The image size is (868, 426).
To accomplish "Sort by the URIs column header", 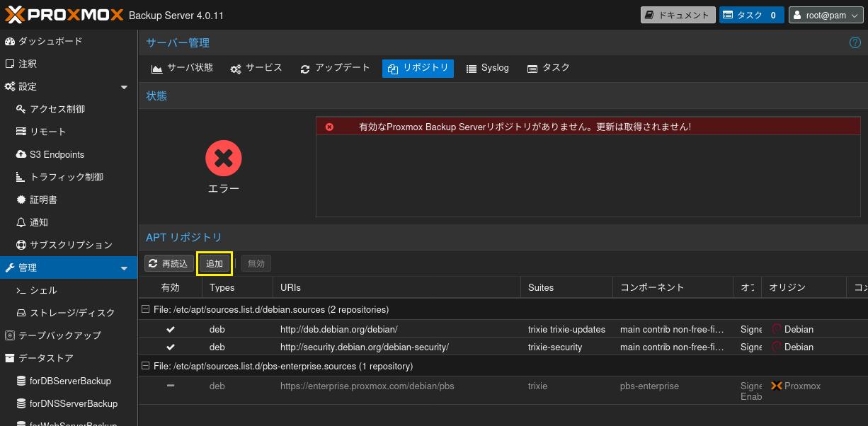I will tap(396, 287).
